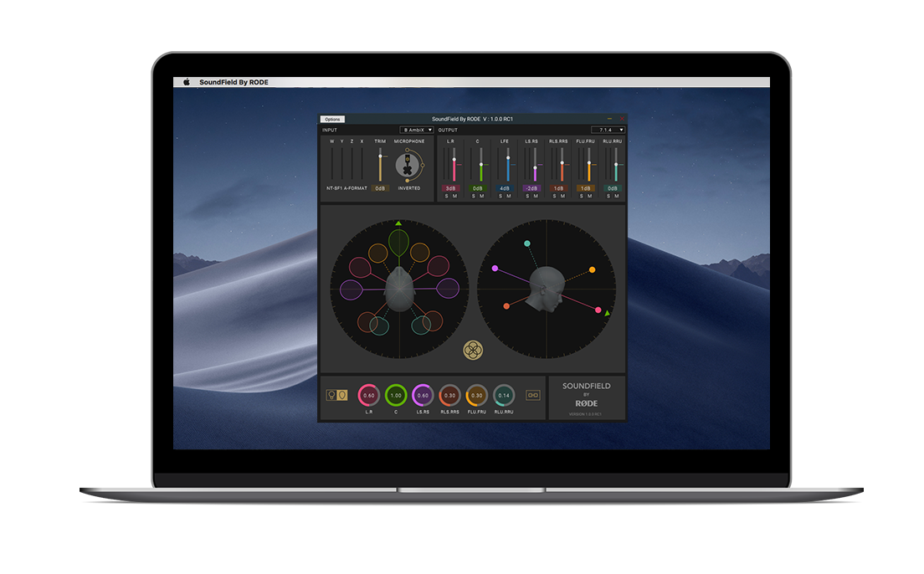Click the LS.RS directivity knob showing 0.60
The image size is (924, 574).
point(423,396)
